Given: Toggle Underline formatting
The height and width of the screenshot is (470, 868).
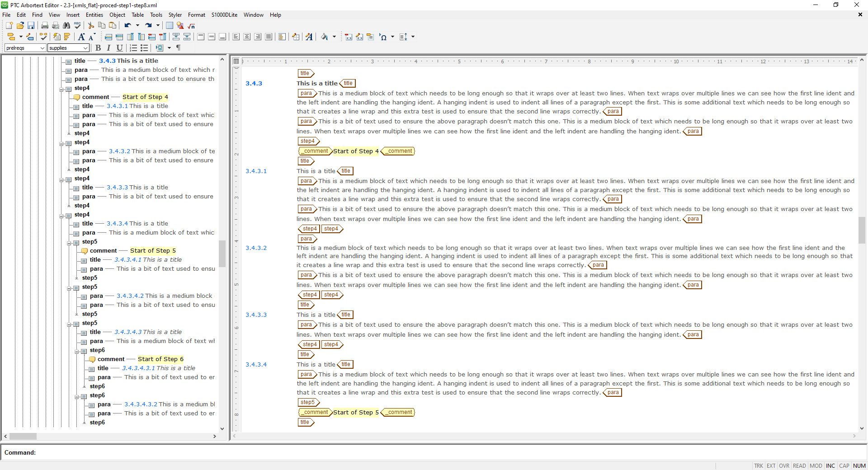Looking at the screenshot, I should pyautogui.click(x=119, y=48).
